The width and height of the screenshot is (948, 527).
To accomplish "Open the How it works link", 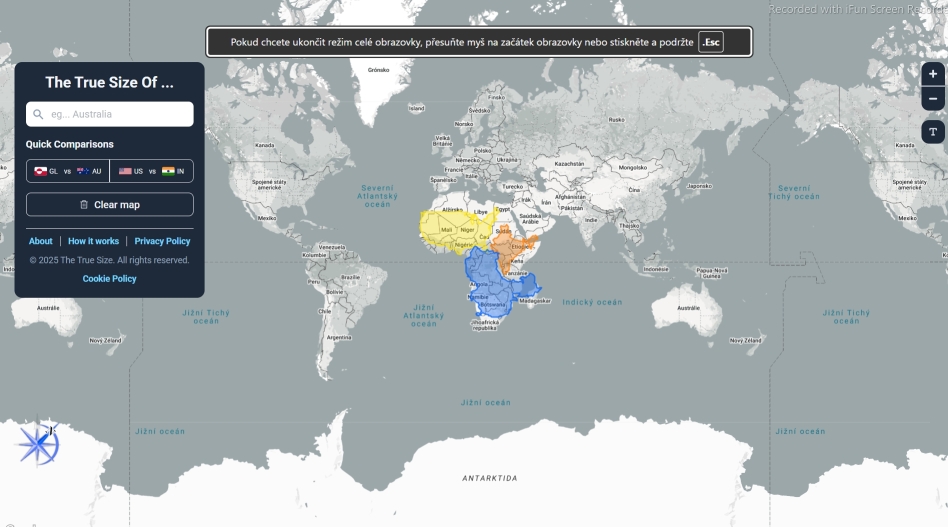I will (93, 241).
